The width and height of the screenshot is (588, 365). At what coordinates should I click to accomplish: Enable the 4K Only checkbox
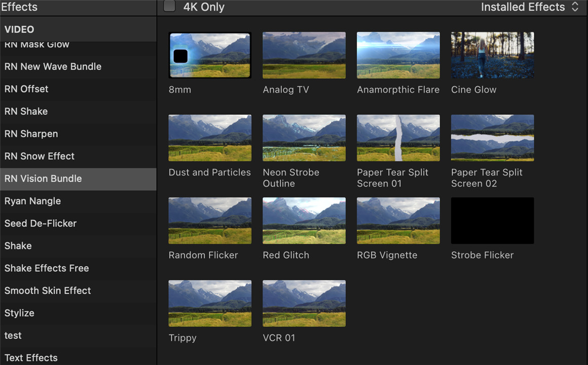click(169, 6)
